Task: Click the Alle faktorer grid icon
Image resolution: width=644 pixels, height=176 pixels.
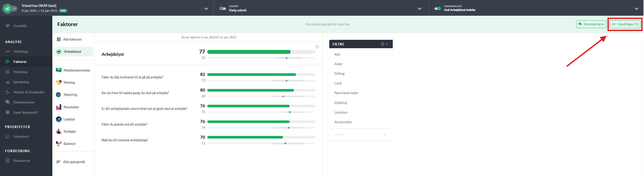Action: pos(59,39)
